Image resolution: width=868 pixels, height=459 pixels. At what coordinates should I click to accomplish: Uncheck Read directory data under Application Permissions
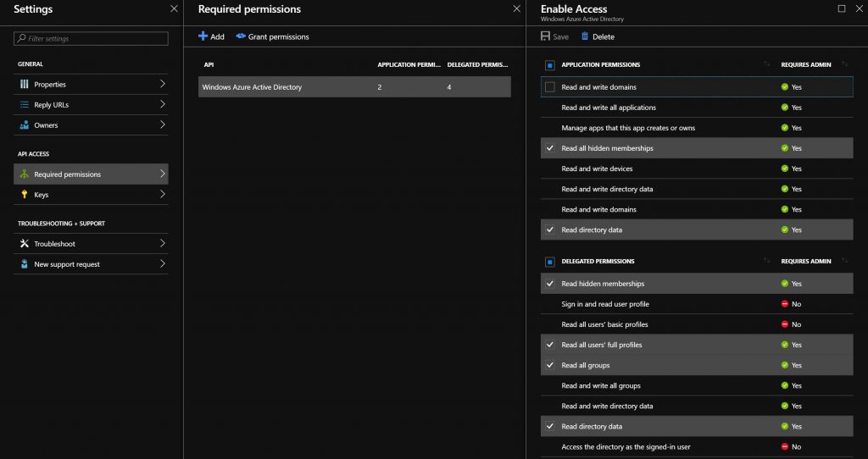pyautogui.click(x=549, y=229)
